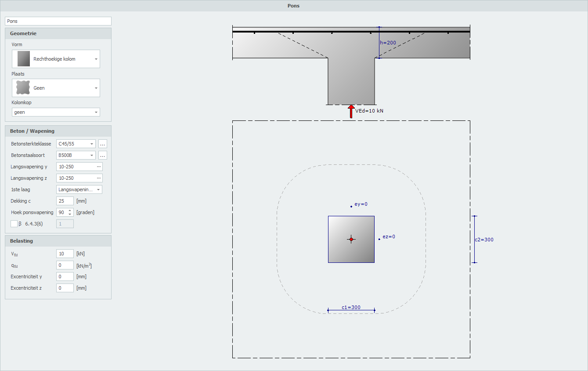Click the column stem in the section view
588x371 pixels.
coord(351,81)
